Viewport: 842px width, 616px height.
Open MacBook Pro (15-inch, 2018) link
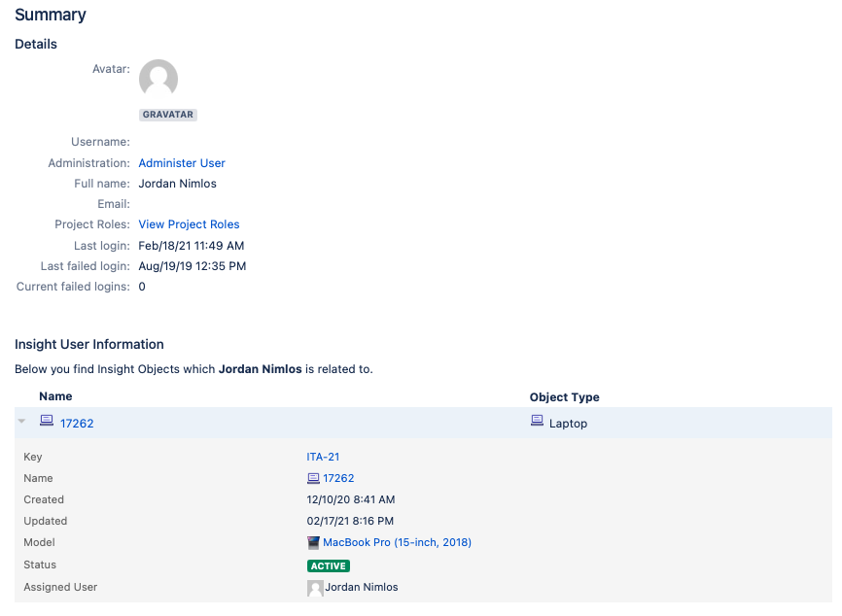click(397, 542)
